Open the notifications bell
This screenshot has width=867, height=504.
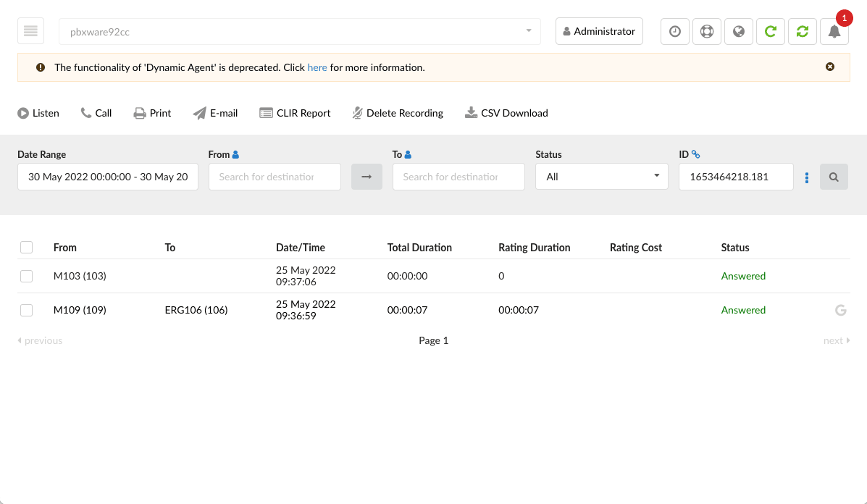pos(834,32)
